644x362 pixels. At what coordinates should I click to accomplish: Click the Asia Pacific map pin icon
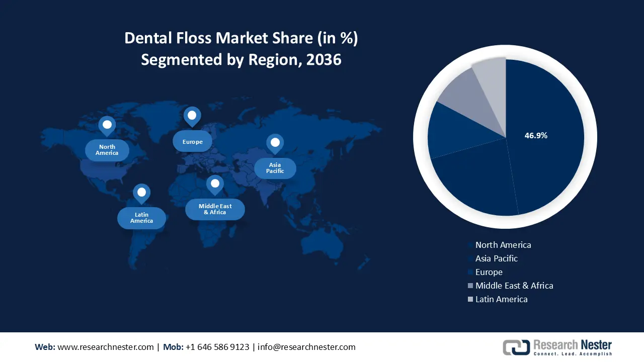(x=275, y=144)
